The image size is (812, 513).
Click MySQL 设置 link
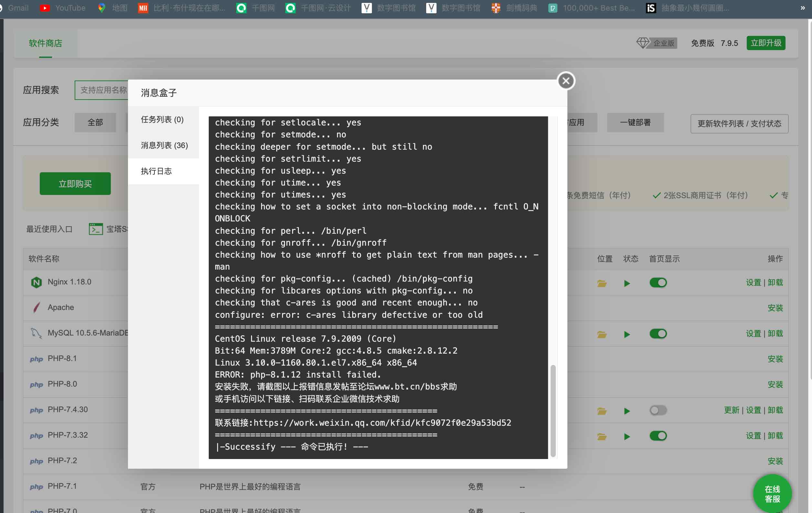(x=753, y=333)
